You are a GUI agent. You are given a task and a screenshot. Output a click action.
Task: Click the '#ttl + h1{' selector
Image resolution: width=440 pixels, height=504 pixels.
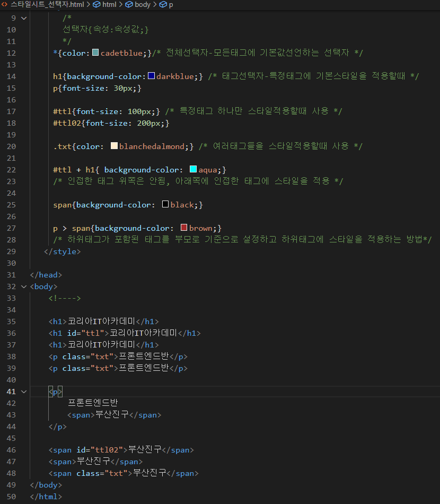pos(76,170)
